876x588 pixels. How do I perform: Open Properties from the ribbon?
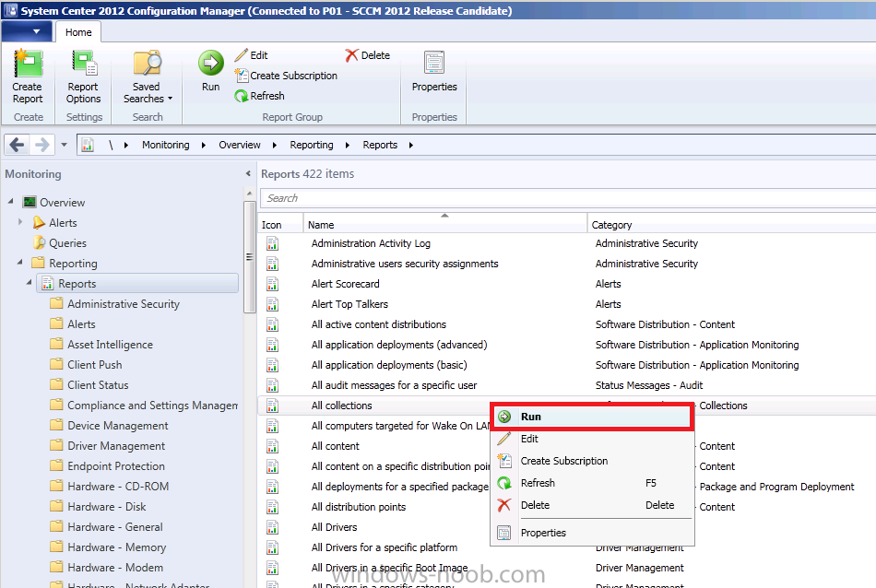coord(434,72)
